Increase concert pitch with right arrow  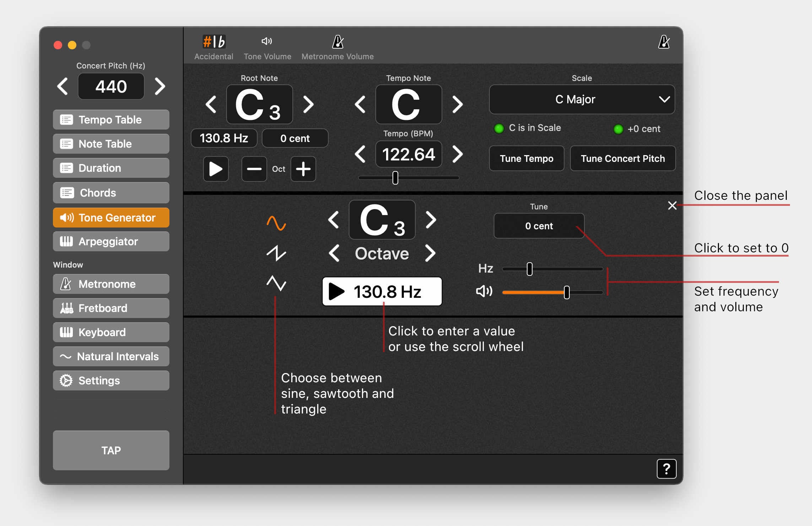pos(160,86)
